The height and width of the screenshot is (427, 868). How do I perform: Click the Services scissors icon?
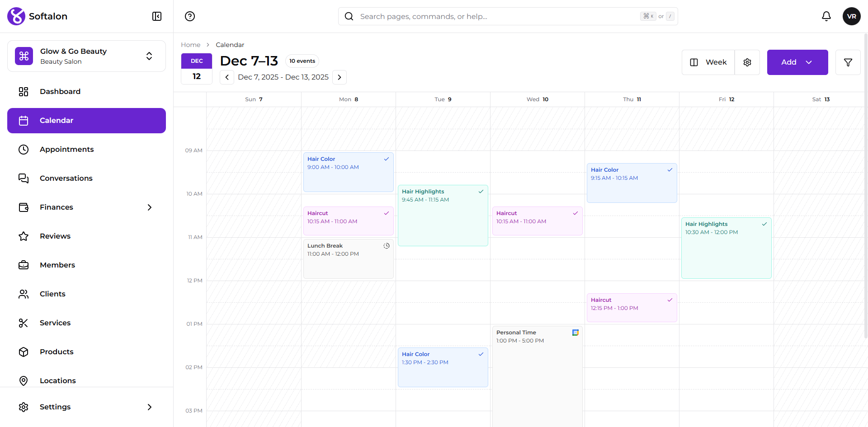click(24, 323)
